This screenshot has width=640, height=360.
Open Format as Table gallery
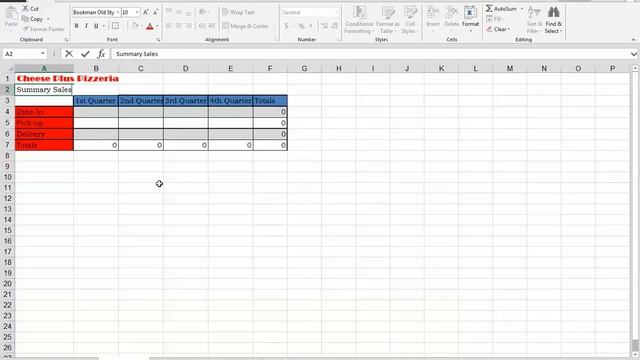pos(387,20)
